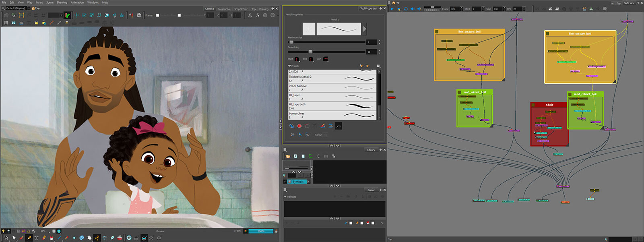Select the Pencil tool in bottom toolbar
This screenshot has height=242, width=644.
(x=29, y=238)
